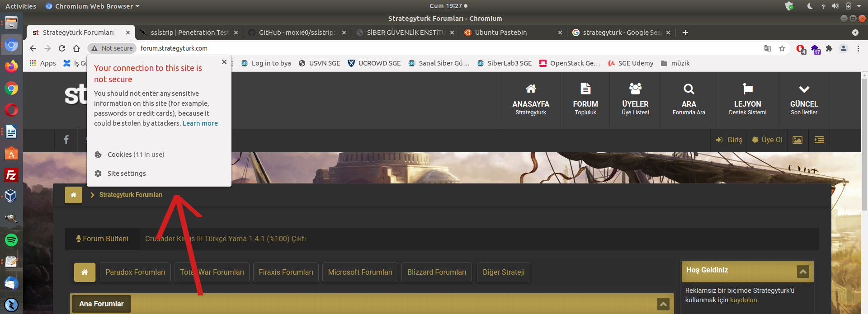Screen dimensions: 868x314
Task: Open the Activities overview
Action: click(x=21, y=6)
